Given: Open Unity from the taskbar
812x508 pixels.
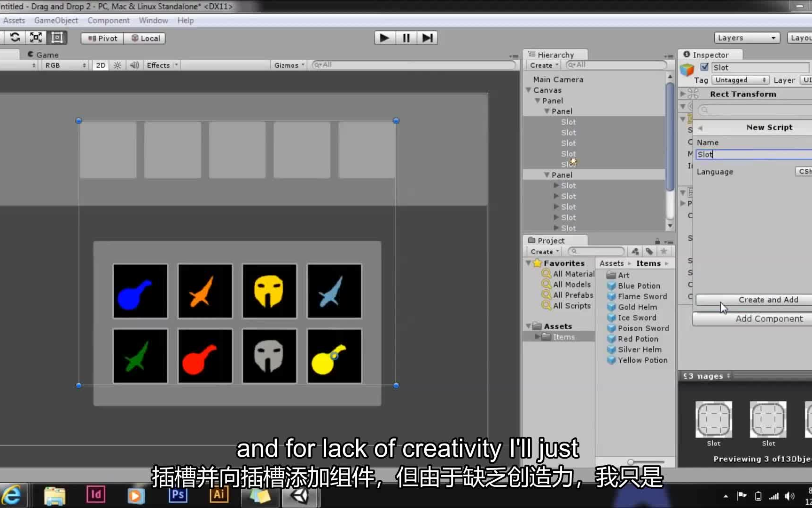Looking at the screenshot, I should (300, 495).
